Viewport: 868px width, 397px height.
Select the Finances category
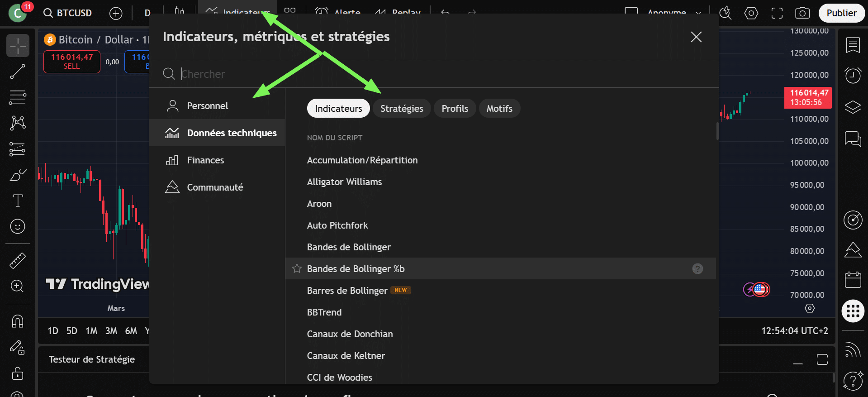pyautogui.click(x=205, y=160)
